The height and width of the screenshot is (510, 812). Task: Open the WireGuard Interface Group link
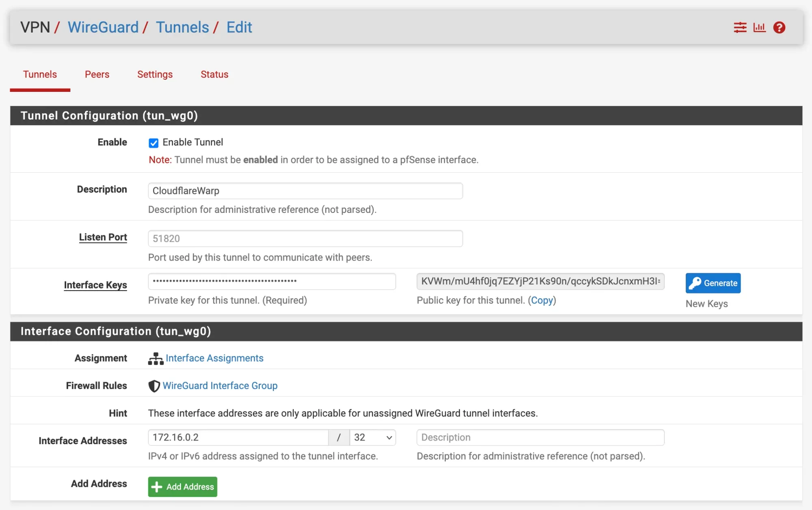pyautogui.click(x=220, y=386)
